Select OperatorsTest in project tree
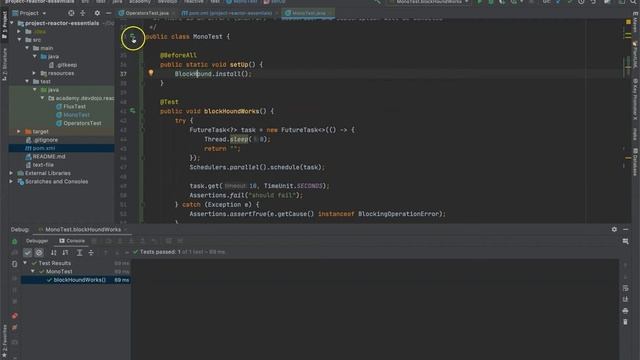Screen dimensions: 640x360 pyautogui.click(x=82, y=123)
